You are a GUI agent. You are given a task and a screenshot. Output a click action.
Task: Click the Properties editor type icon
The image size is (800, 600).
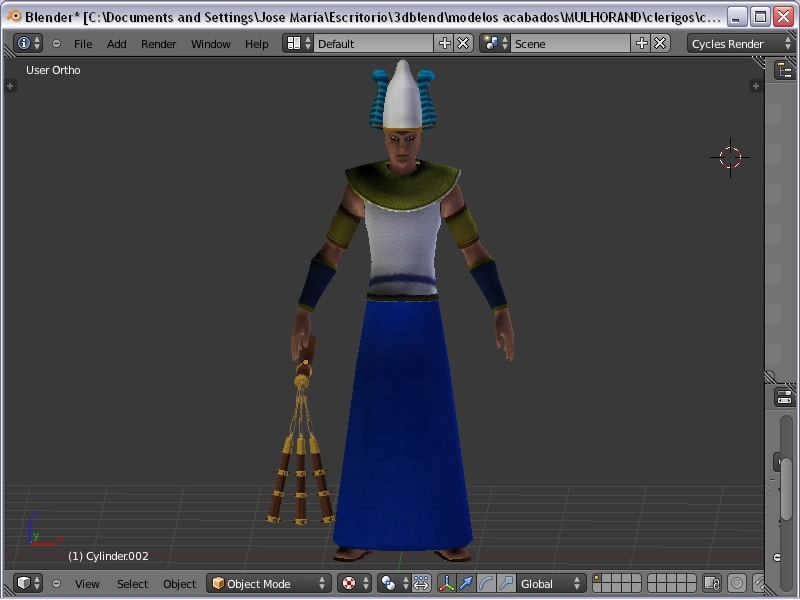point(784,396)
